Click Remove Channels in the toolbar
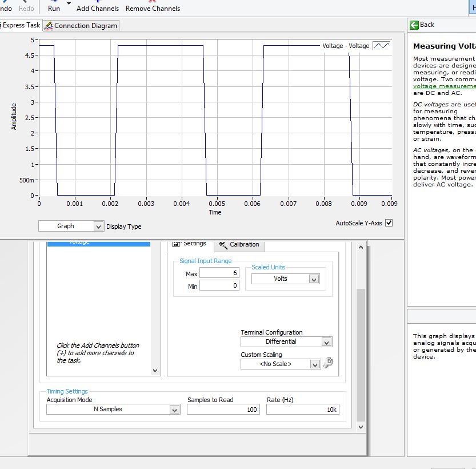The image size is (476, 469). (153, 9)
